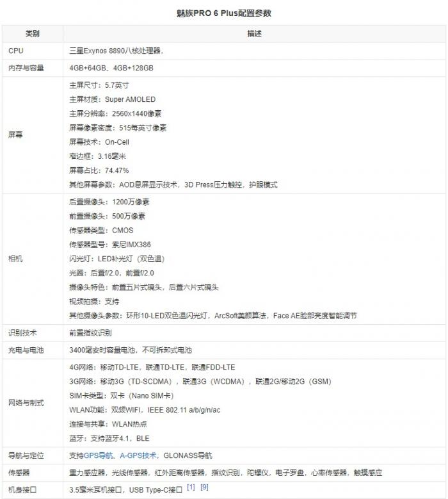
Task: Click 摄像头特色 前置五片式镜头 line
Action: click(144, 288)
